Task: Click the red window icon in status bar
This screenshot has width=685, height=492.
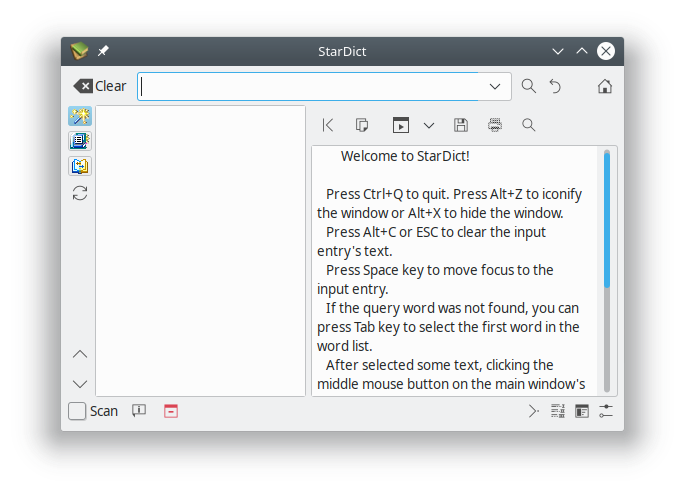Action: pyautogui.click(x=171, y=411)
